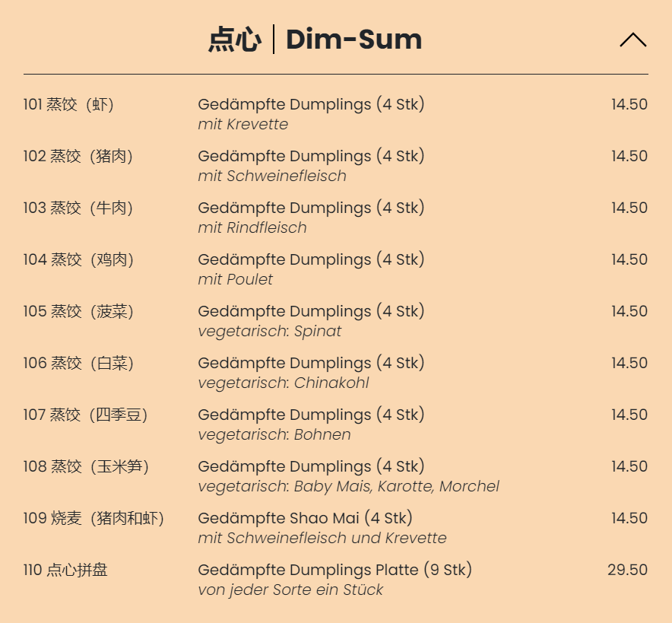Click "von jeder Sorte ein Stück" description
Screen dimensions: 672x623
[x=290, y=590]
